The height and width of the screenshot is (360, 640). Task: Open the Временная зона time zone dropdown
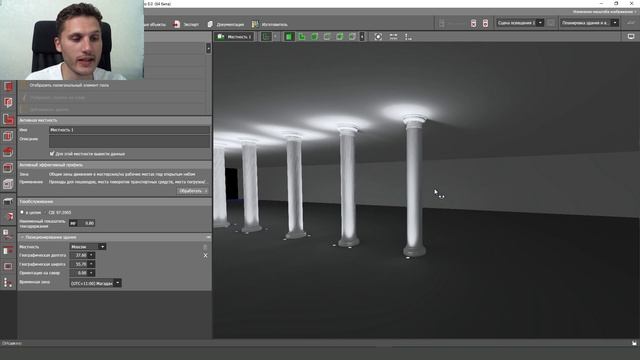(95, 283)
